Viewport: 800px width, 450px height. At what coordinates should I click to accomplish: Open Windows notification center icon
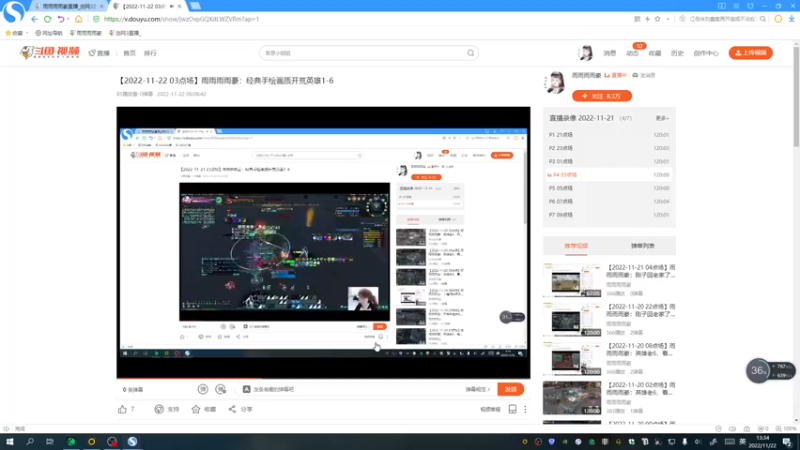click(x=788, y=442)
